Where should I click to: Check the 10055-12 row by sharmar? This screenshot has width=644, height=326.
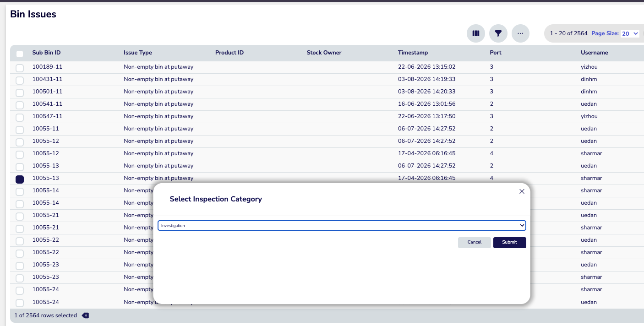click(20, 154)
